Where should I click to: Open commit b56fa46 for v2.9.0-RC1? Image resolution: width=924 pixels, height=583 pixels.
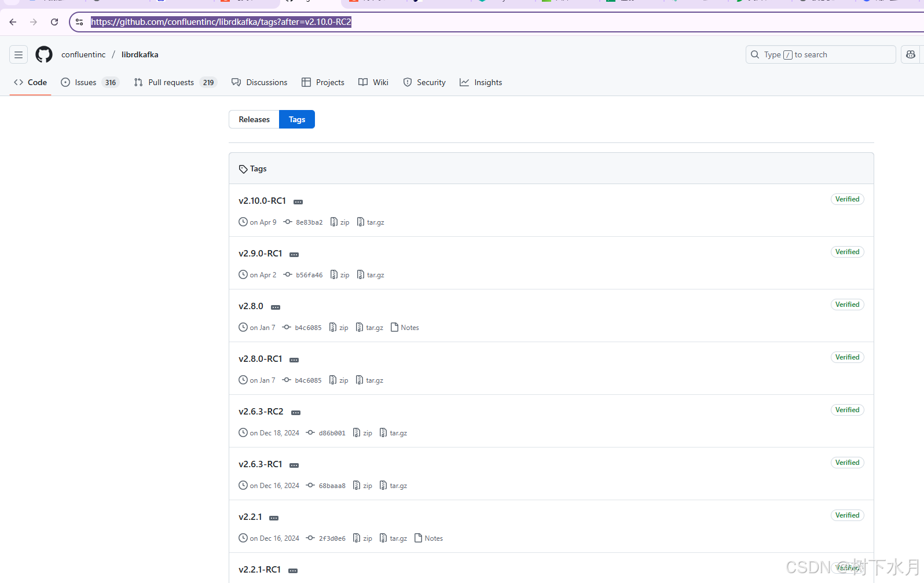pyautogui.click(x=303, y=275)
